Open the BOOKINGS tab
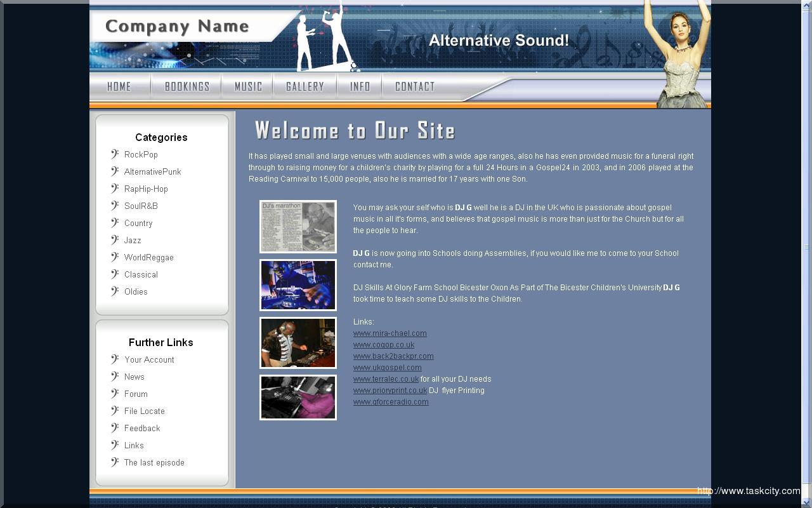Viewport: 812px width, 508px height. pyautogui.click(x=186, y=86)
